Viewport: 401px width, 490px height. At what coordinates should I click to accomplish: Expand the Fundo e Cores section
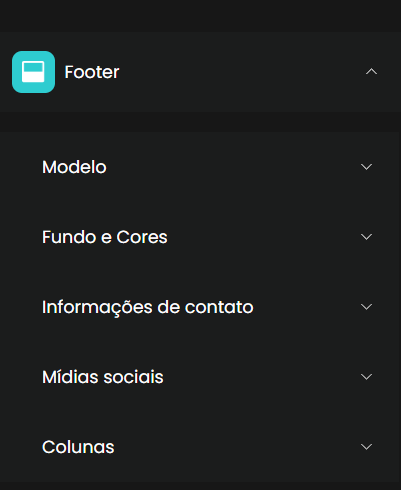point(200,237)
